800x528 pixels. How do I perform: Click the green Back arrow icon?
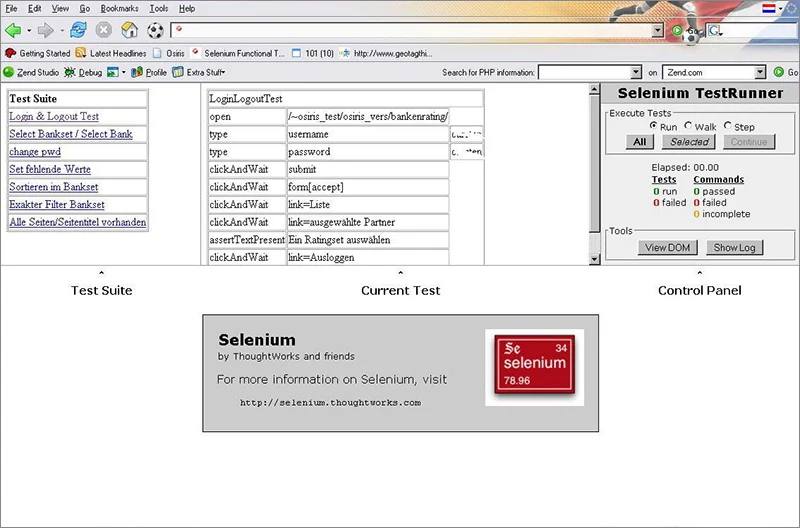coord(13,31)
